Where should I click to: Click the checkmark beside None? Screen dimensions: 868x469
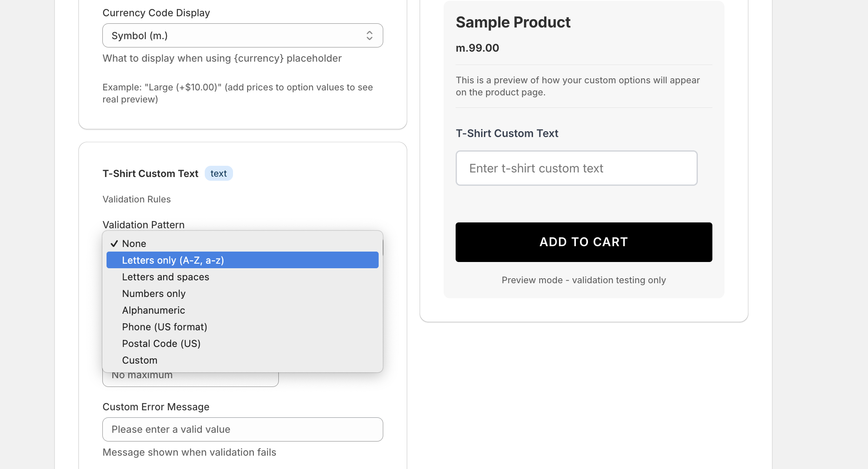[114, 244]
